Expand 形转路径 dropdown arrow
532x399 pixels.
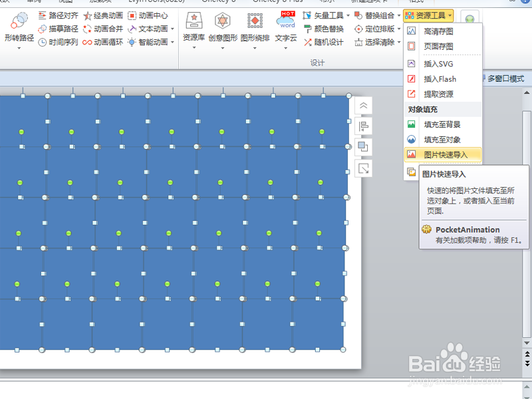(19, 48)
